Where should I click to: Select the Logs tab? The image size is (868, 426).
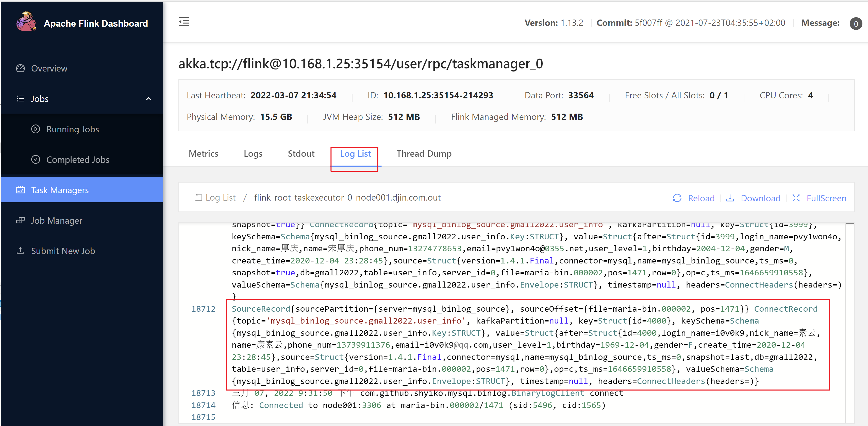(253, 154)
